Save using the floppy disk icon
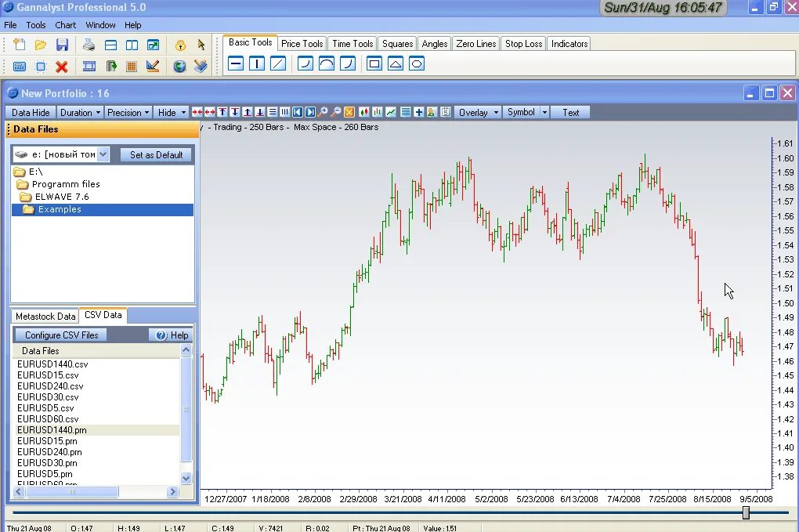The image size is (799, 532). [62, 45]
